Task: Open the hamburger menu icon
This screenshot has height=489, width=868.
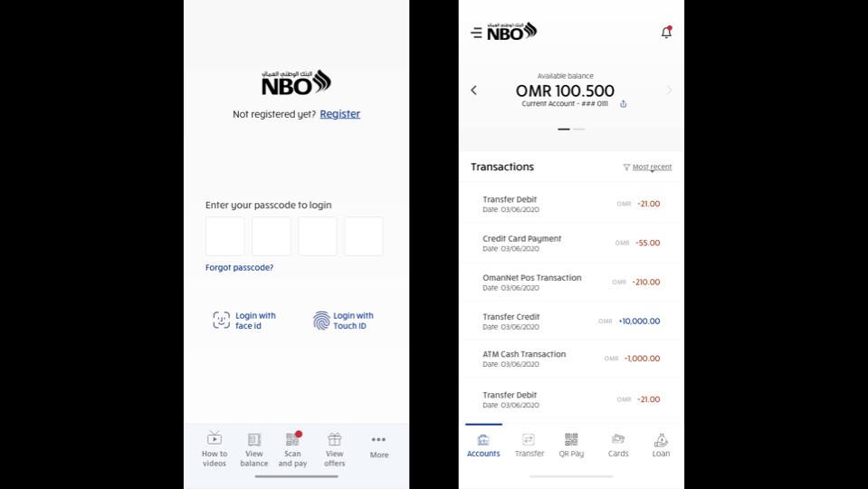Action: (476, 33)
